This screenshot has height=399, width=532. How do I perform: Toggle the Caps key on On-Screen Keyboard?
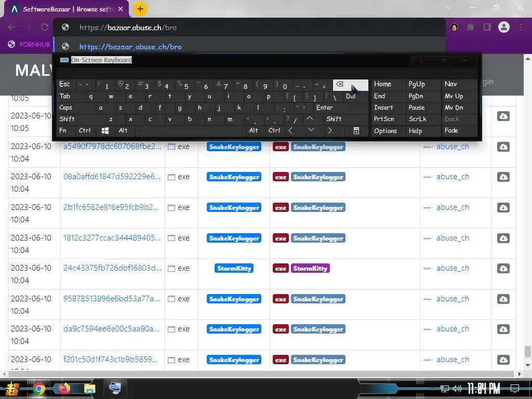click(74, 108)
